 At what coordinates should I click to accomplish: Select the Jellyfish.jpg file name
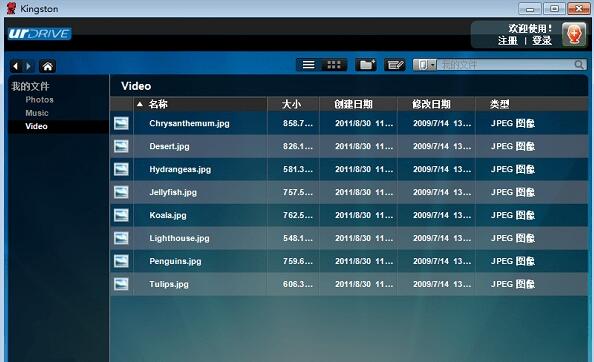tap(173, 192)
